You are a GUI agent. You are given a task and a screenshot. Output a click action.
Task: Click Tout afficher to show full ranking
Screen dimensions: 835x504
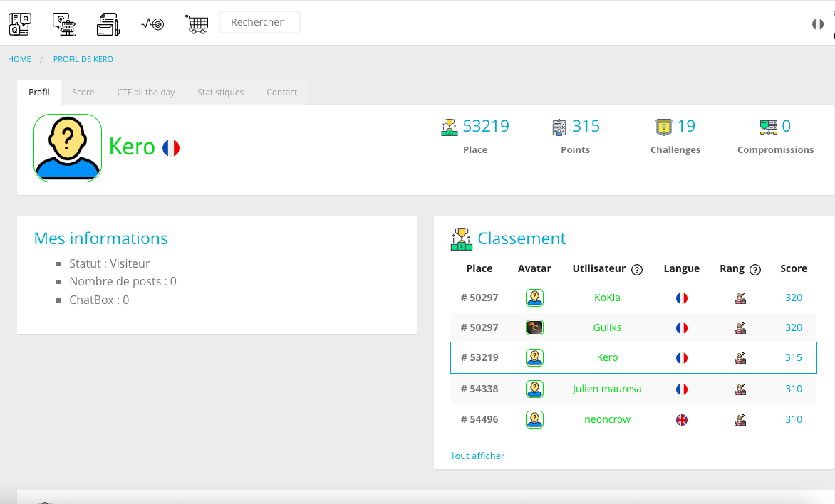[x=477, y=456]
